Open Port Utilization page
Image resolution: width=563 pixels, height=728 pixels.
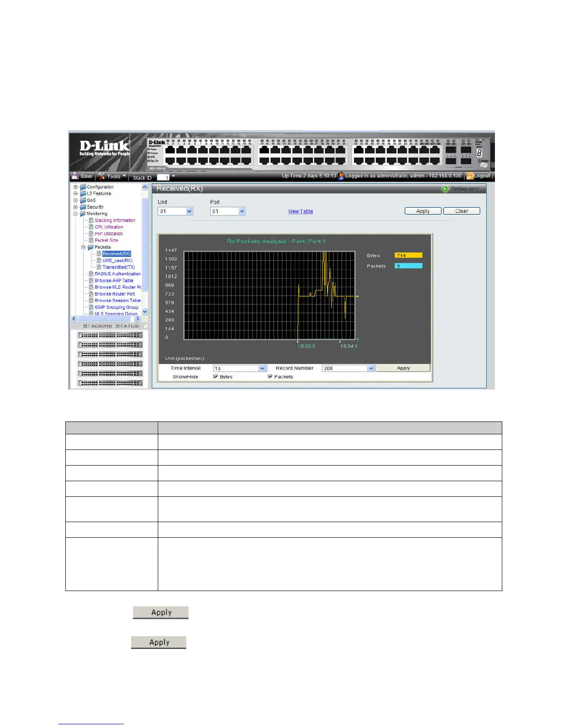(x=109, y=234)
